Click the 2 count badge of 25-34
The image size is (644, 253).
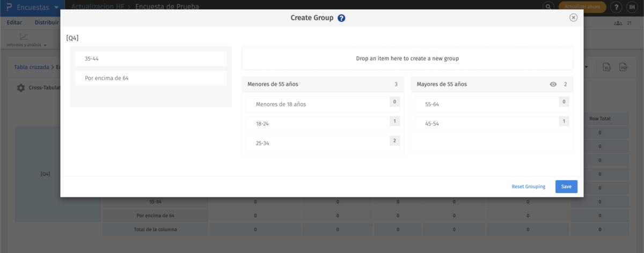[394, 141]
